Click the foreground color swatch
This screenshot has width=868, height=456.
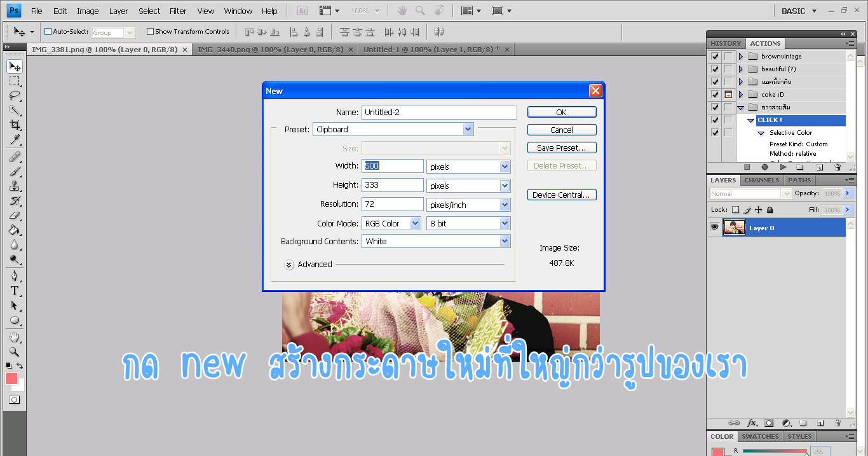pyautogui.click(x=11, y=378)
